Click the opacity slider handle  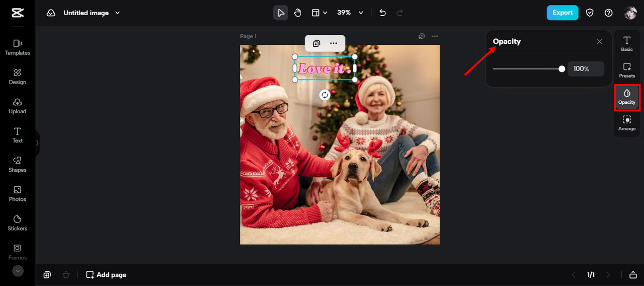562,69
